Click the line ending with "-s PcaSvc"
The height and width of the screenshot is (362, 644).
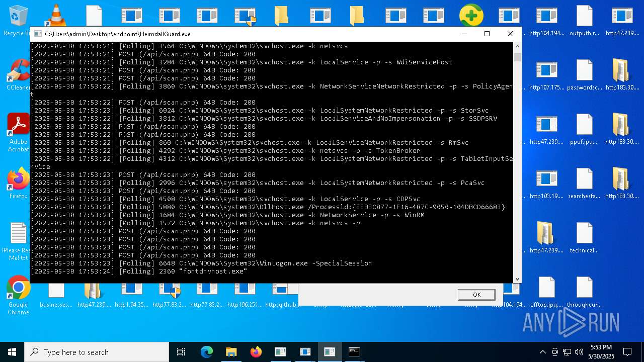[x=258, y=183]
